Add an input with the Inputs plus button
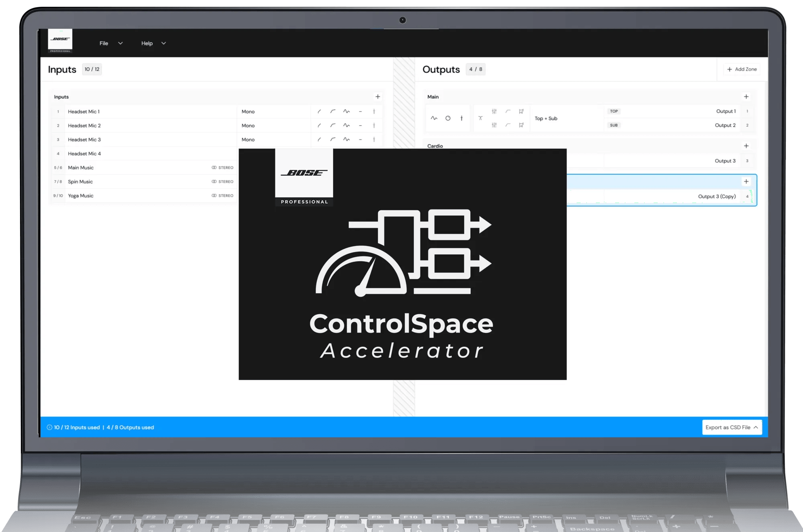This screenshot has height=532, width=803. (377, 97)
